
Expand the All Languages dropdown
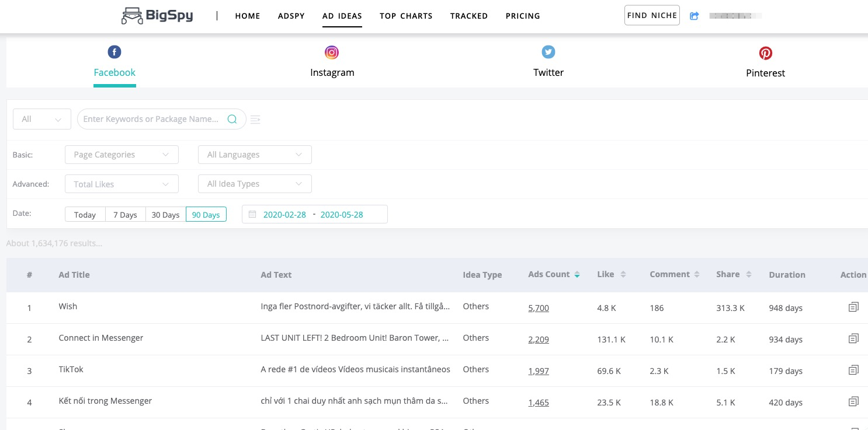pos(255,155)
